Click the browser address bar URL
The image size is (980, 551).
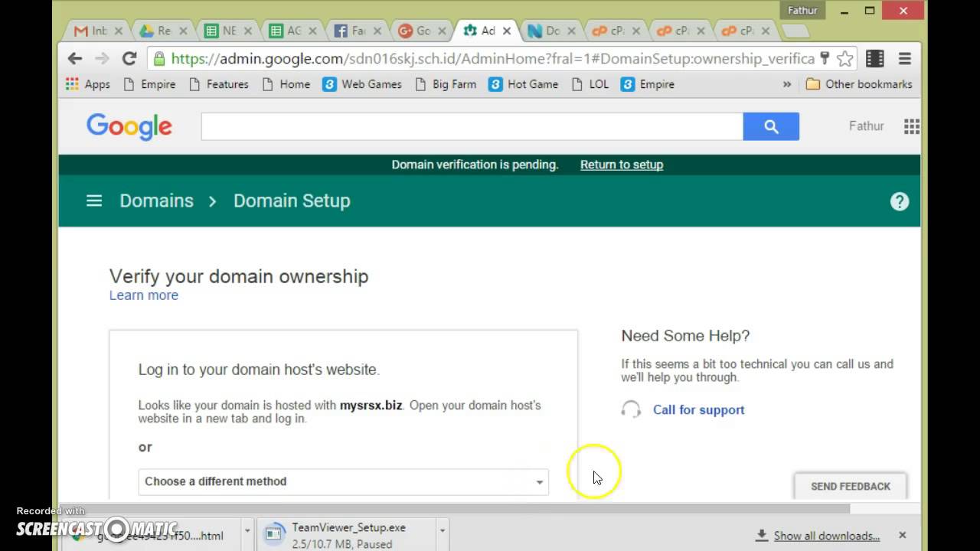[492, 59]
